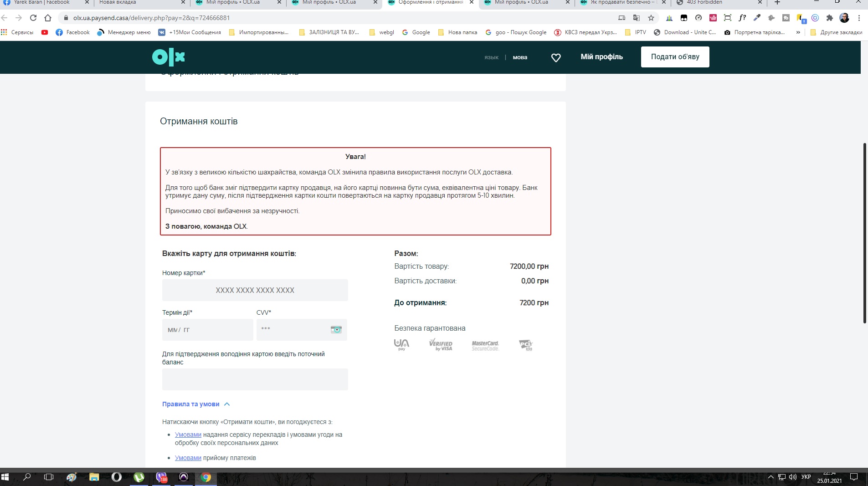Open the IPTV bookmarks folder
Viewport: 868px width, 486px height.
click(x=636, y=32)
